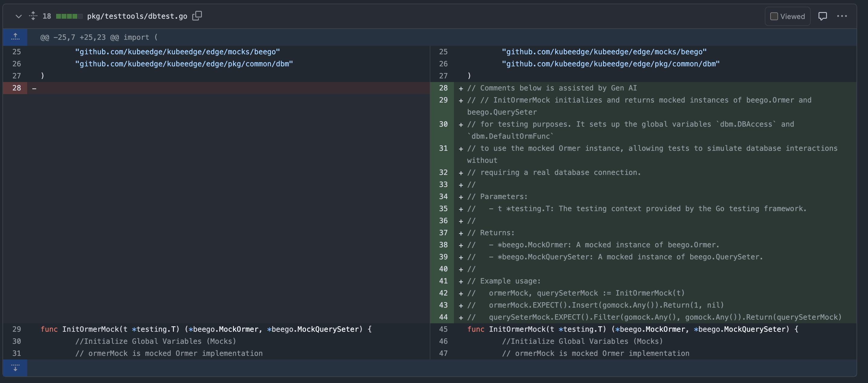The image size is (868, 383).
Task: Copy the dbtest.go file path
Action: click(x=197, y=16)
